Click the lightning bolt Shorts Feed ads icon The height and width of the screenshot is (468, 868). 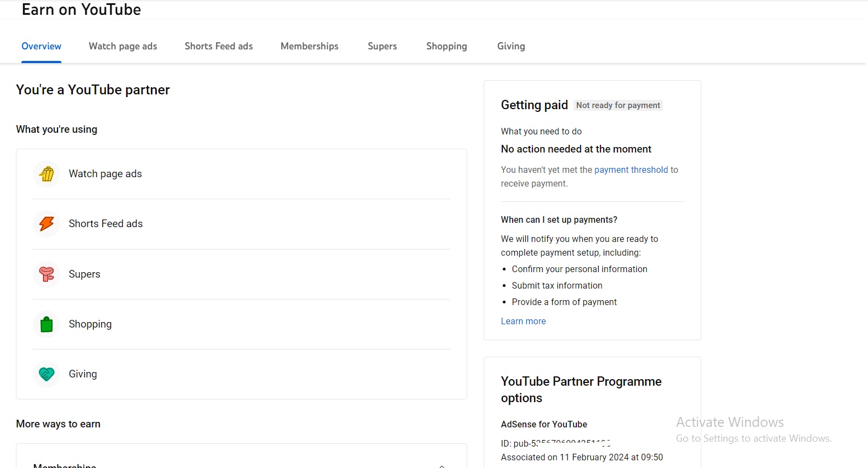coord(47,224)
